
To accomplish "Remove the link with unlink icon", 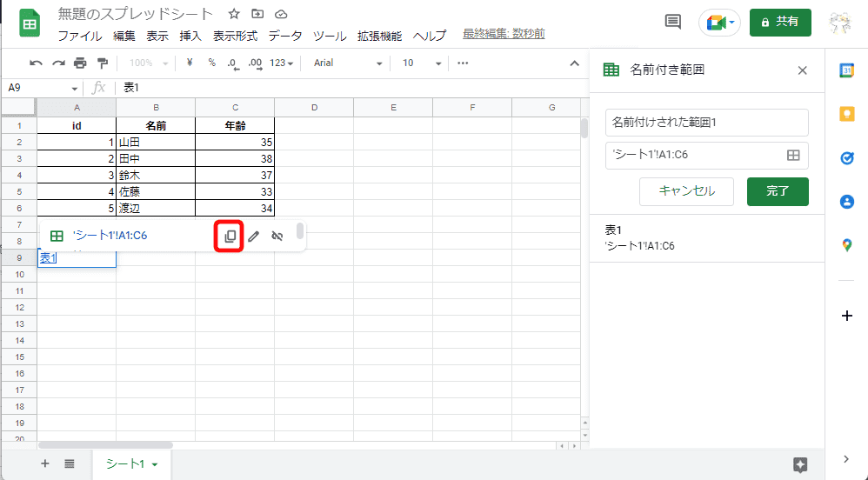I will click(277, 237).
